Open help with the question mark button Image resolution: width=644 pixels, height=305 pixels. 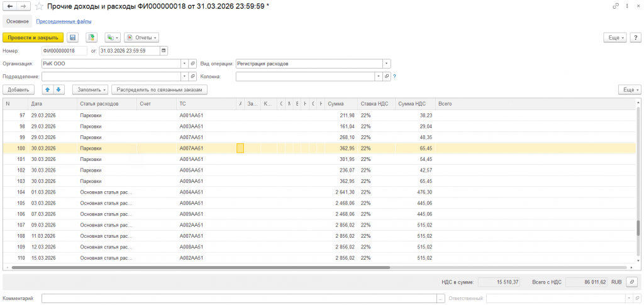(636, 37)
